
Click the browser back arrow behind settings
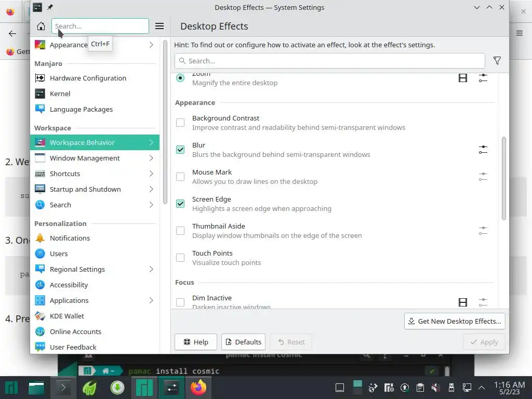click(12, 33)
